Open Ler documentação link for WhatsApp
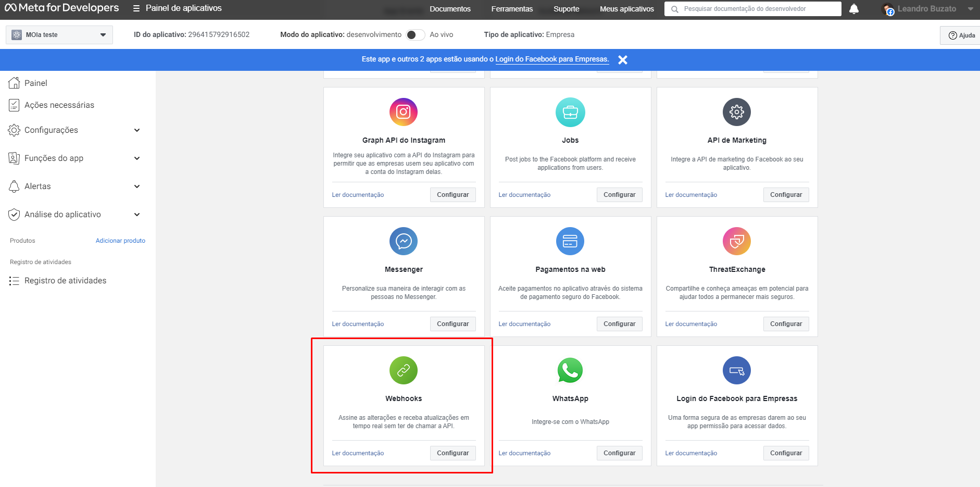 pyautogui.click(x=524, y=453)
